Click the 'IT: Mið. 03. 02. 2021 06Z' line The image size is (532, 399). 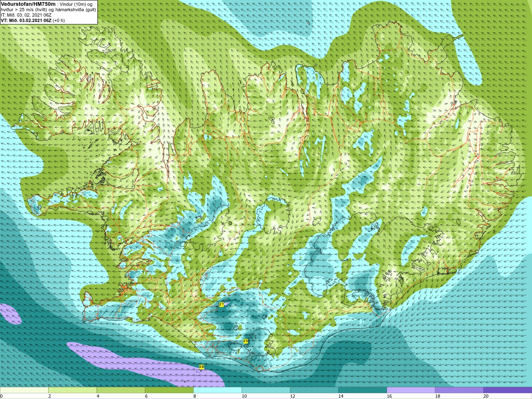26,15
